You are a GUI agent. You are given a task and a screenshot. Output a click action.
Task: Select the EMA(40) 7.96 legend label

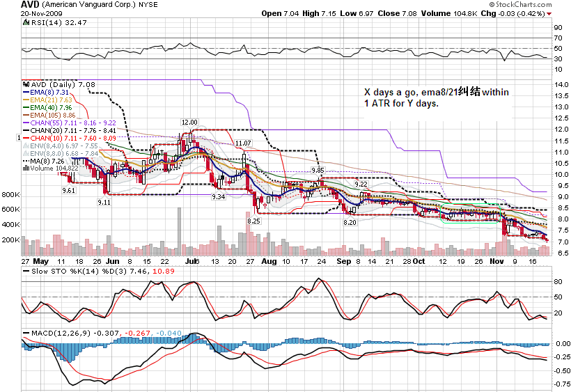pos(51,108)
